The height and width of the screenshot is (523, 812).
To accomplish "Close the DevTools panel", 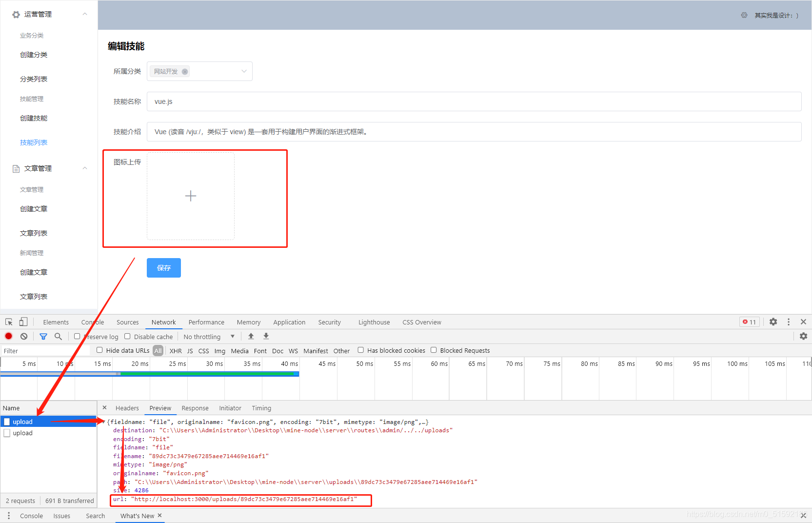I will (804, 322).
